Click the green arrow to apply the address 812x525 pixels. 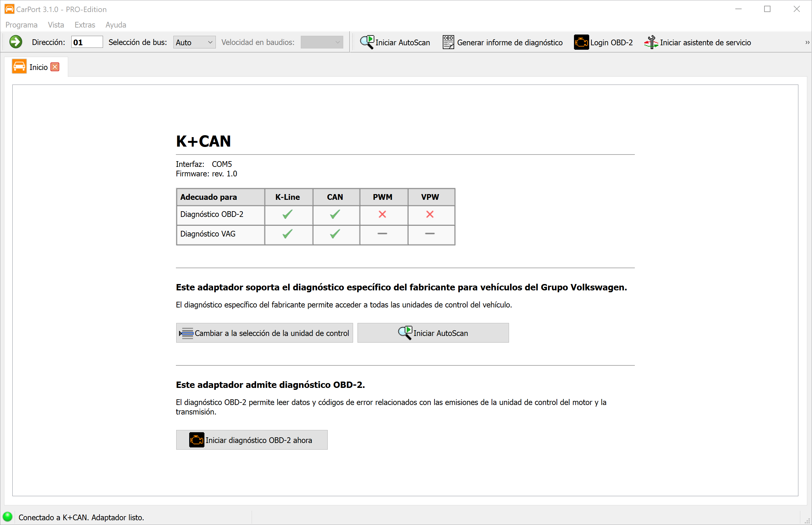[16, 42]
